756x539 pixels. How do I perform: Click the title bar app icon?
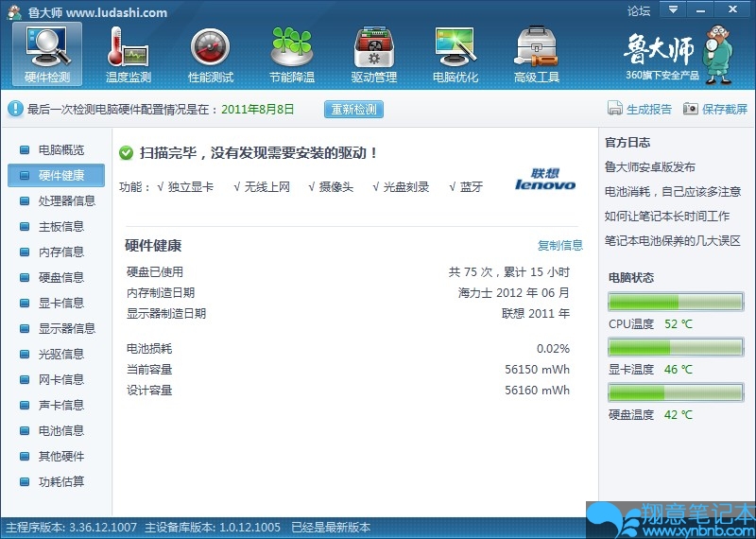point(14,12)
